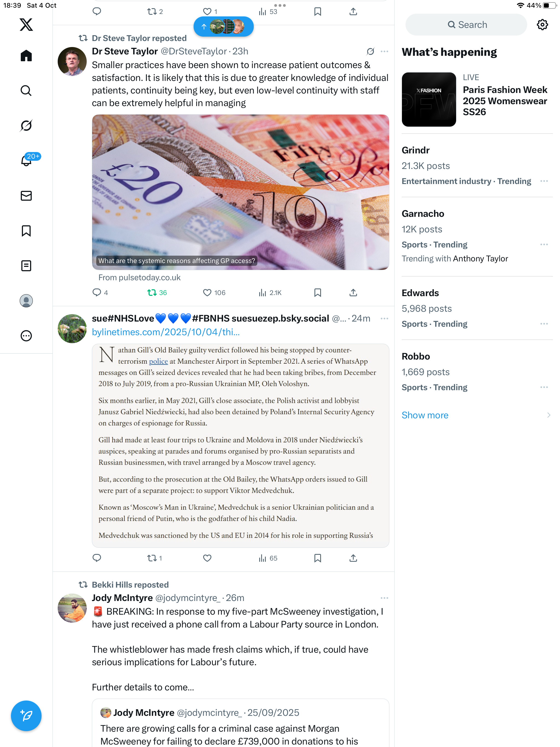This screenshot has height=747, width=560.
Task: Bookmark the sue#NHSLove bylinetimes post
Action: coord(317,558)
